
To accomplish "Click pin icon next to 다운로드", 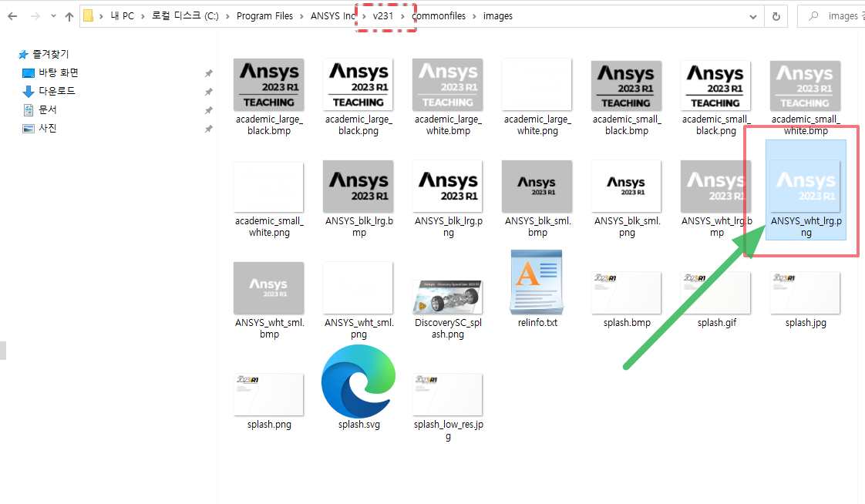I will 208,92.
